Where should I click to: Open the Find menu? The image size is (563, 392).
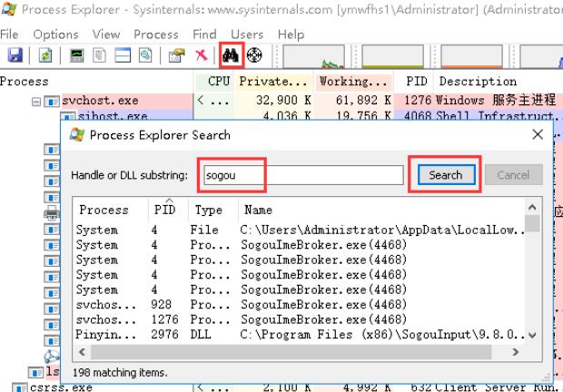tap(204, 34)
